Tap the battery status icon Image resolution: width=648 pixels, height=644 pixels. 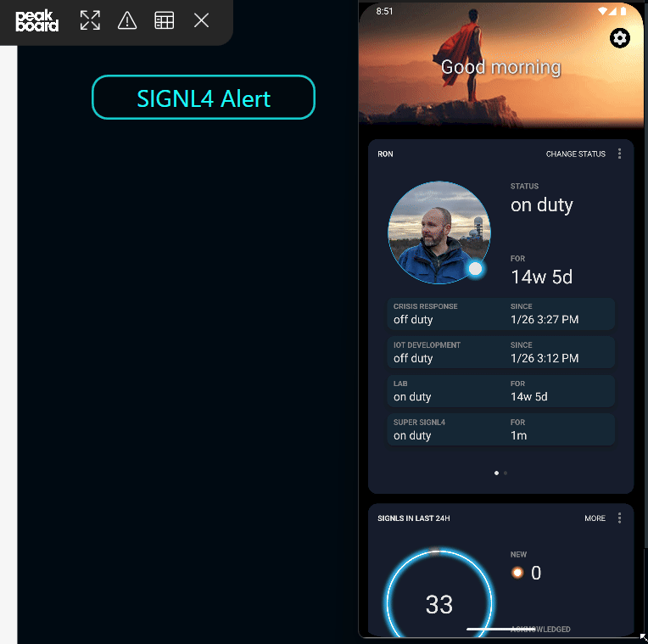pyautogui.click(x=623, y=11)
